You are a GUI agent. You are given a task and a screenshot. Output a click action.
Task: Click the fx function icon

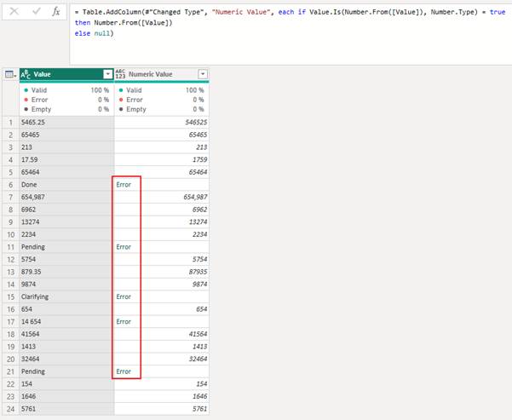pos(56,12)
